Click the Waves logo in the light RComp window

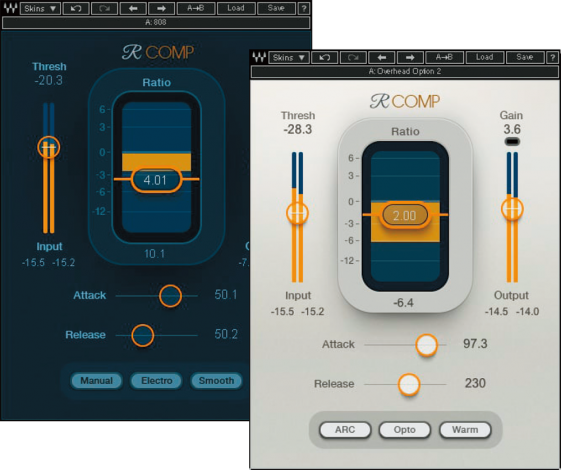[x=259, y=57]
